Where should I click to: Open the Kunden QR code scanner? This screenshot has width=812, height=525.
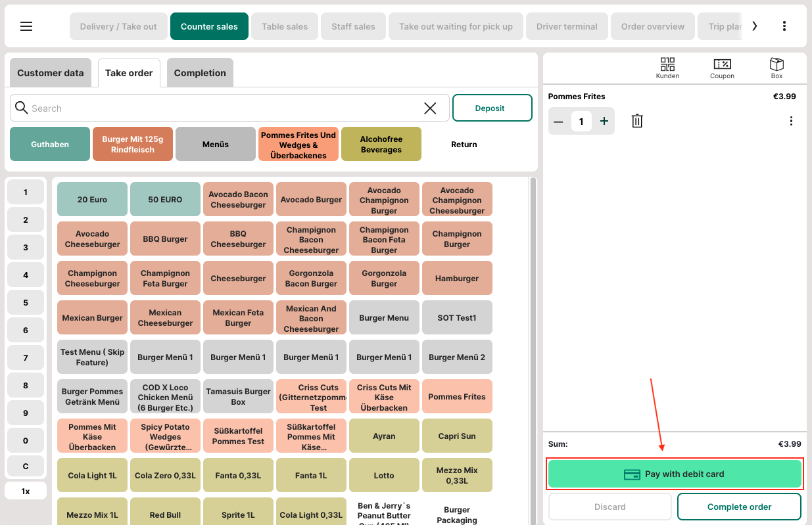[x=667, y=68]
